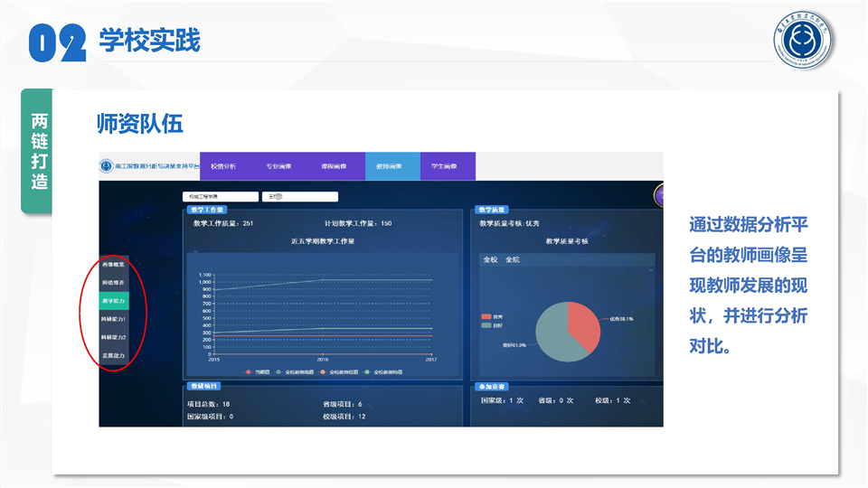
Task: Toggle the orange line chart legend marker
Action: (x=323, y=372)
